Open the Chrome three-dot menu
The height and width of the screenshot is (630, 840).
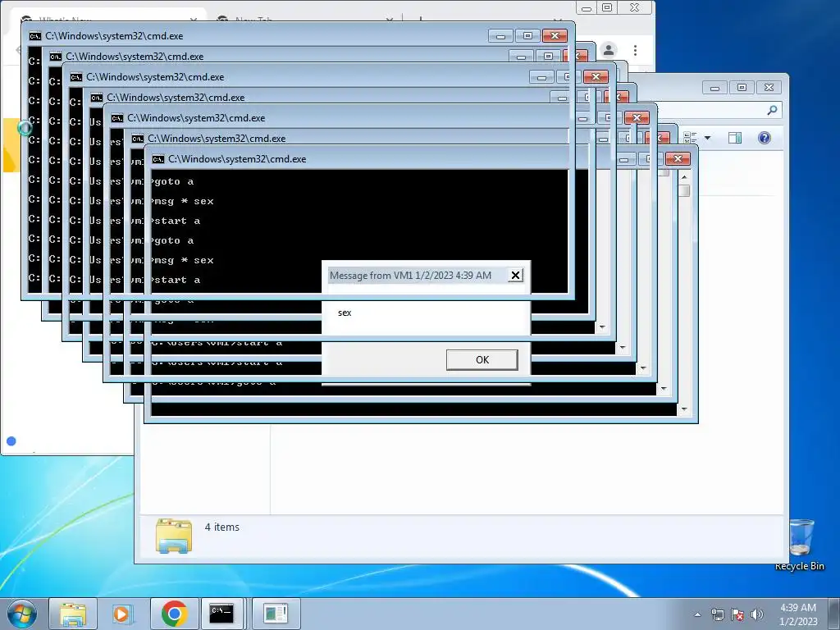coord(636,50)
